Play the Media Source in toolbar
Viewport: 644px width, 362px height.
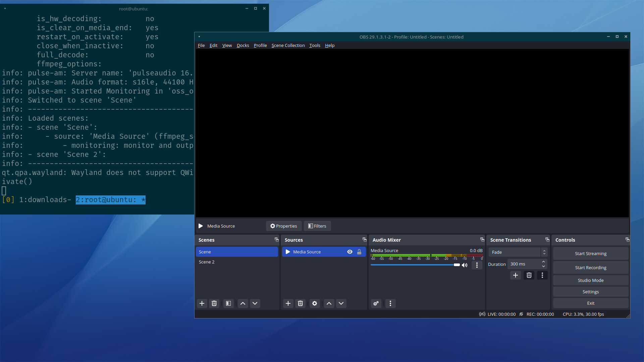point(201,226)
